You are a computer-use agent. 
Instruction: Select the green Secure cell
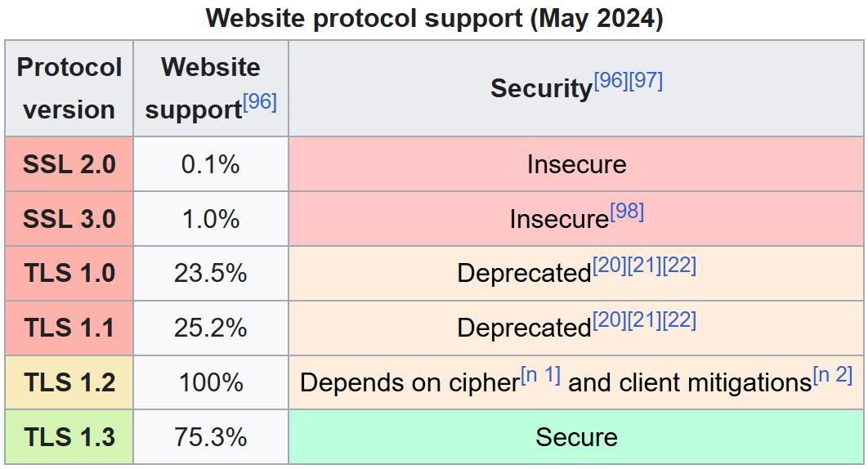(x=576, y=437)
